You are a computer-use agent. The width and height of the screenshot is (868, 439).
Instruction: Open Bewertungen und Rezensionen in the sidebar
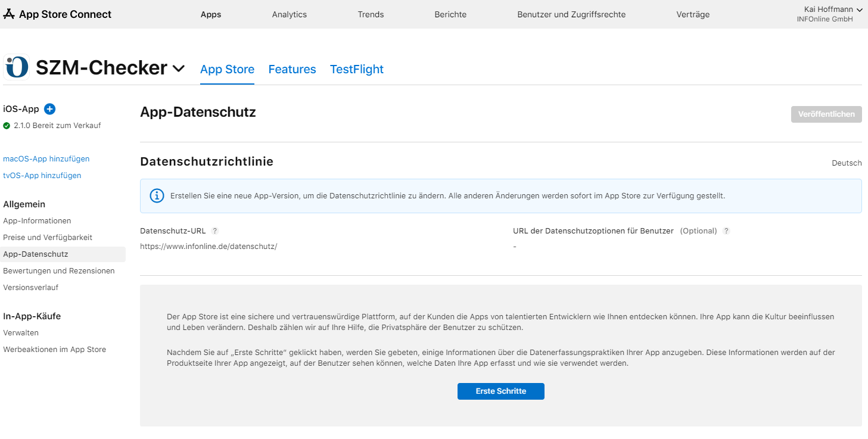tap(59, 271)
